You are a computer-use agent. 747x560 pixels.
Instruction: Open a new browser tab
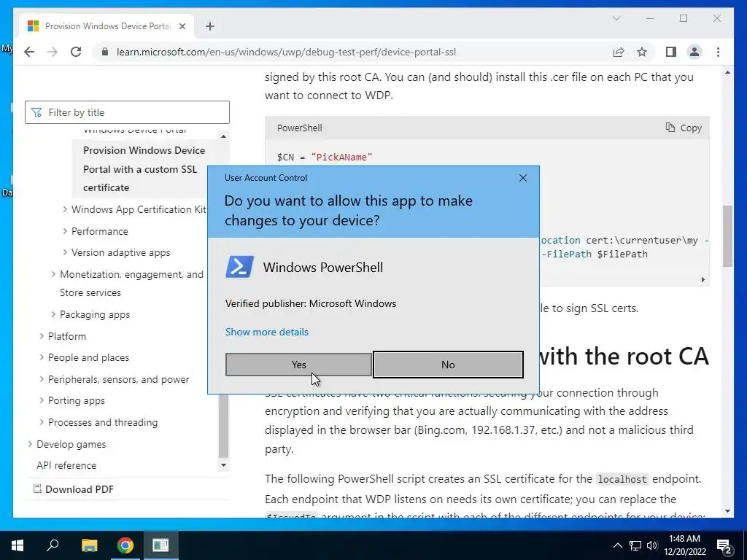(210, 26)
